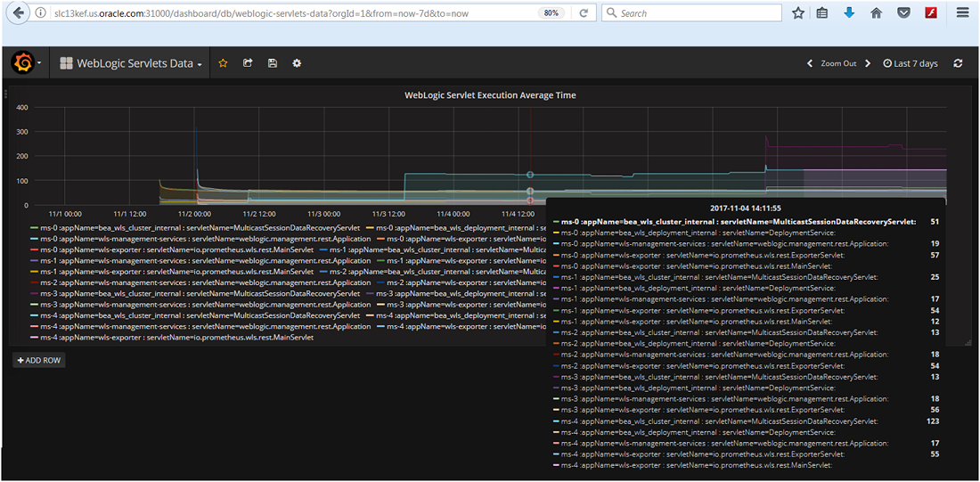Open WebLogic Servlet Execution Average Time panel menu

490,94
